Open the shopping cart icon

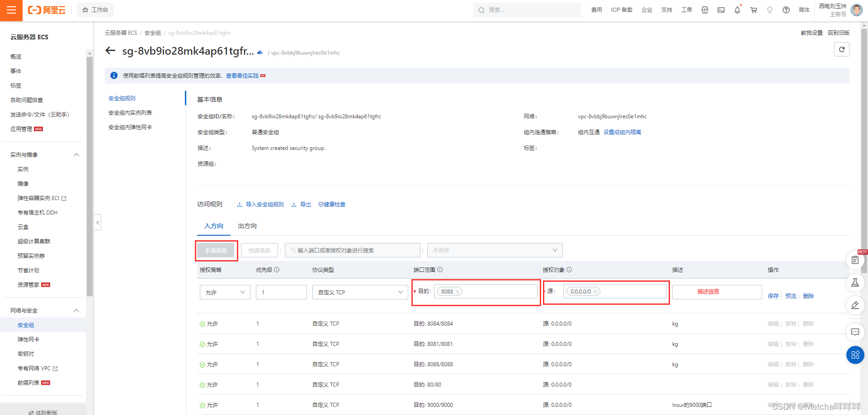pos(754,10)
